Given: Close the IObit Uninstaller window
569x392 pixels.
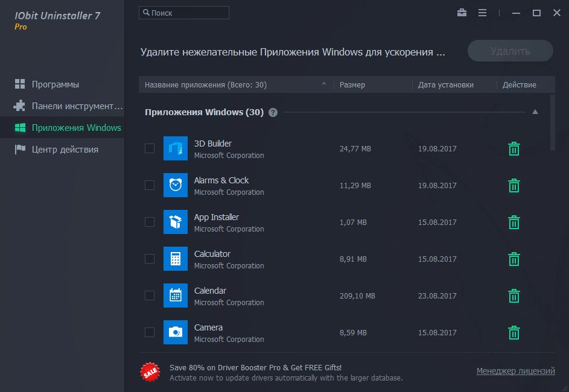Looking at the screenshot, I should tap(557, 13).
